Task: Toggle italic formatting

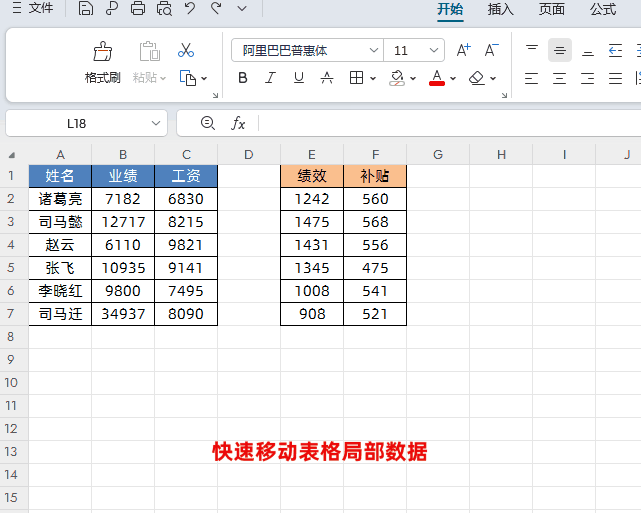Action: pyautogui.click(x=270, y=78)
